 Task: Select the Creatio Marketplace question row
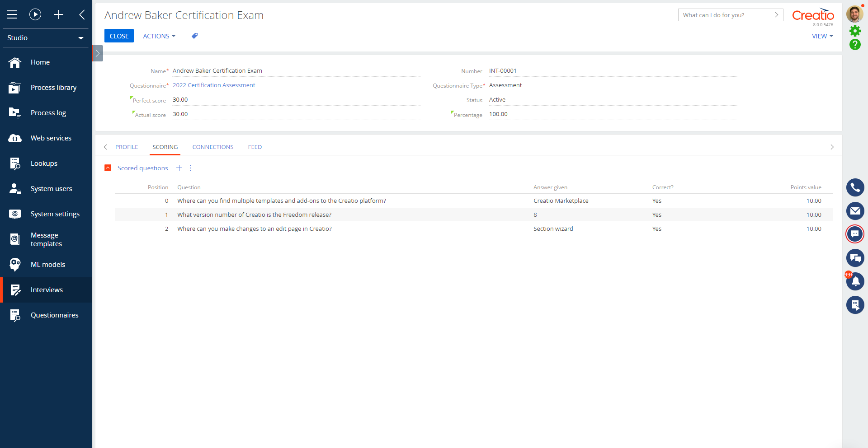pos(474,201)
